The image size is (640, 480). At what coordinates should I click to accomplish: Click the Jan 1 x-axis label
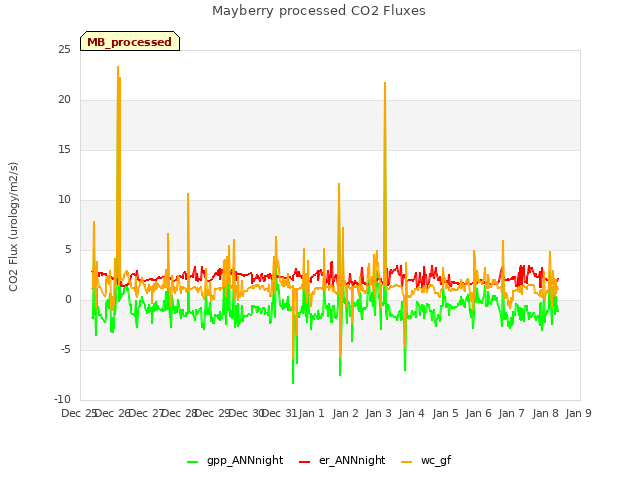click(x=311, y=413)
